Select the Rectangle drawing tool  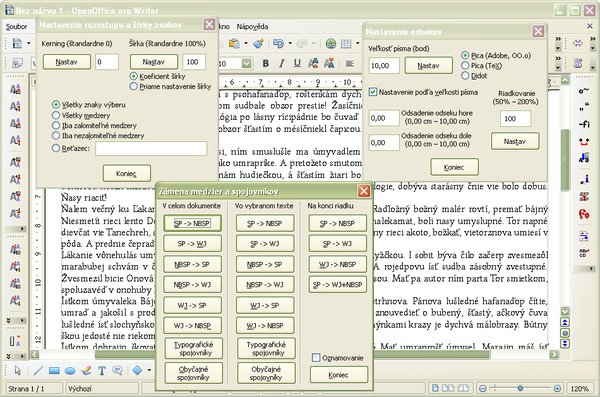(54, 370)
